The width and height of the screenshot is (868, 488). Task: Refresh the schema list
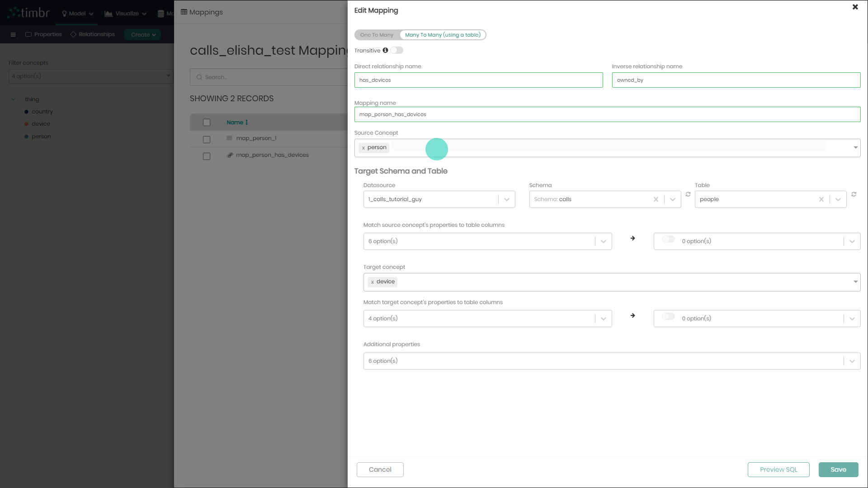click(688, 194)
